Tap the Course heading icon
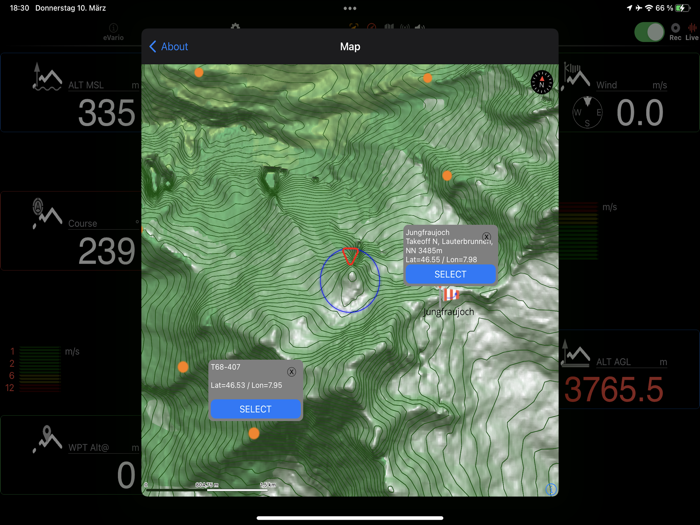700x525 pixels. pos(47,214)
